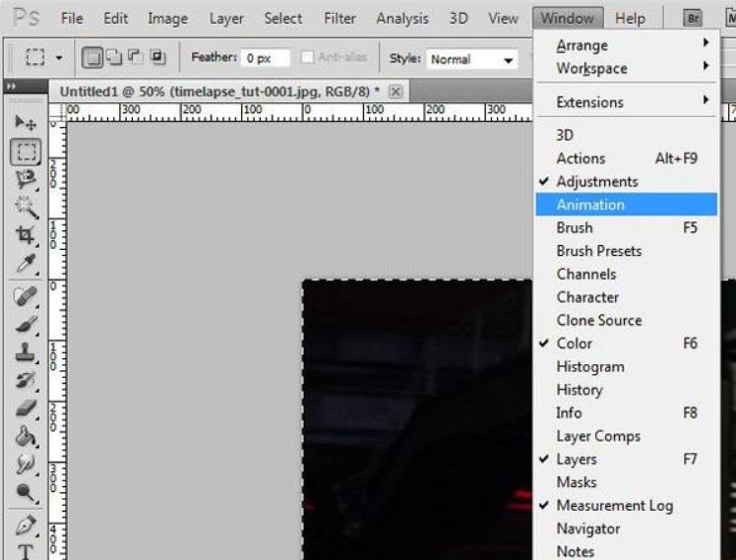The height and width of the screenshot is (560, 736).
Task: Choose Animation from the Window menu
Action: 627,205
